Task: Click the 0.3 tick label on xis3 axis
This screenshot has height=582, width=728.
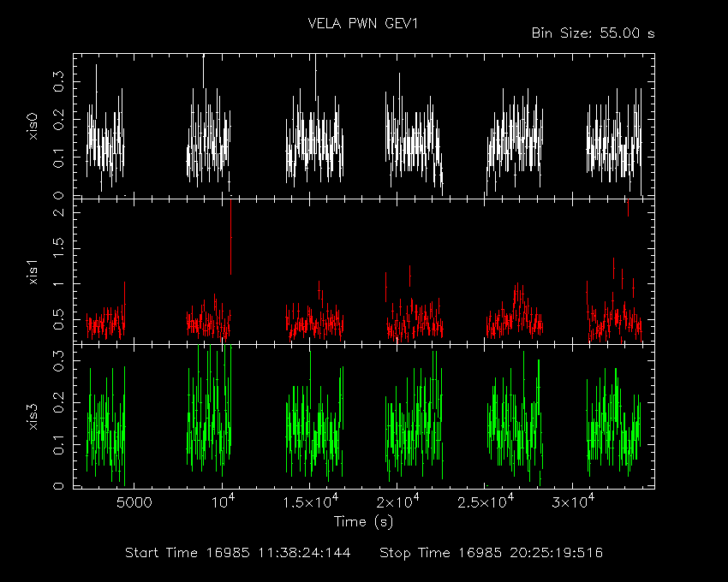Action: (58, 360)
